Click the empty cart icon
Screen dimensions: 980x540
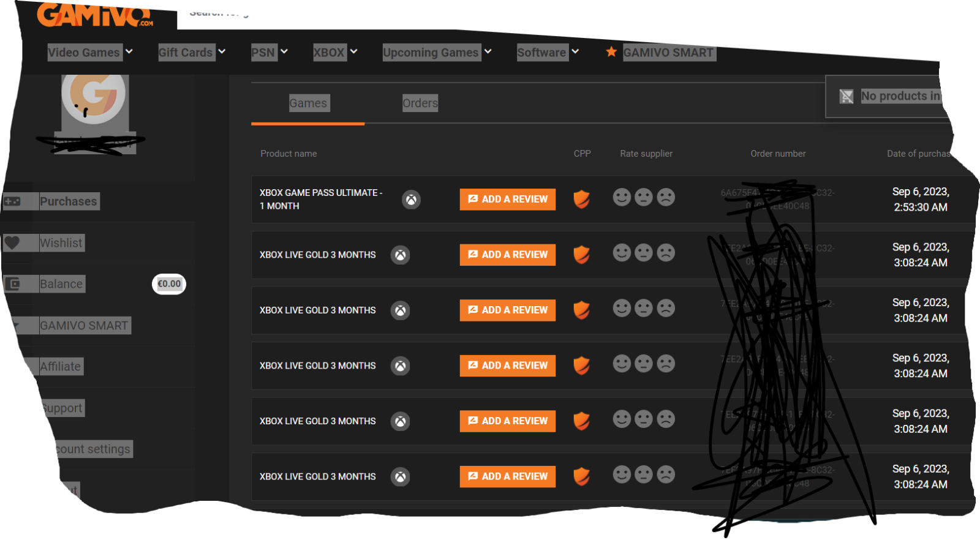pos(846,96)
